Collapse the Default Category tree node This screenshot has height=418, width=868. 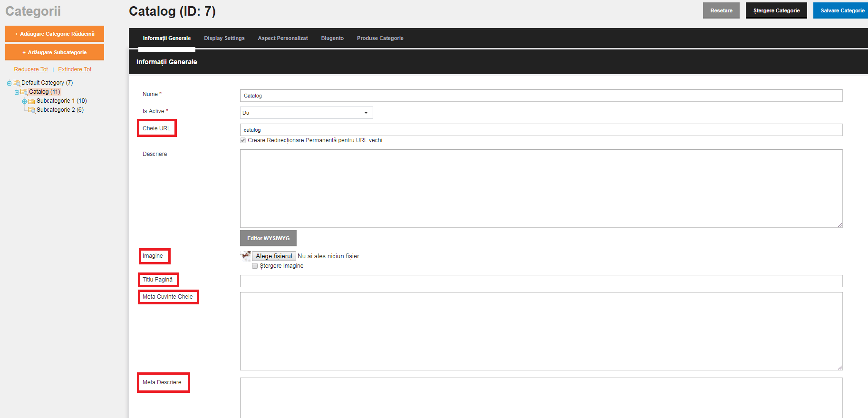pyautogui.click(x=9, y=83)
